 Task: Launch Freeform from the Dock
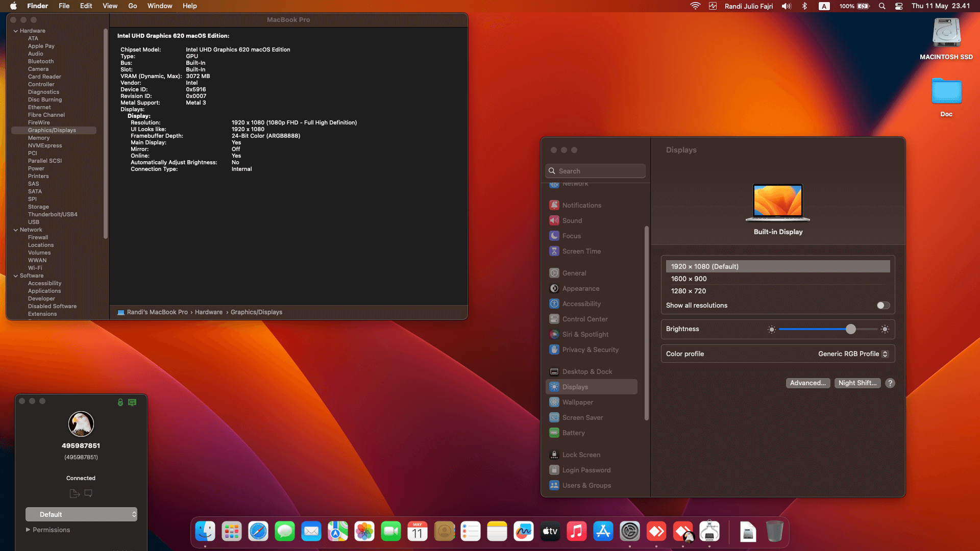[524, 532]
